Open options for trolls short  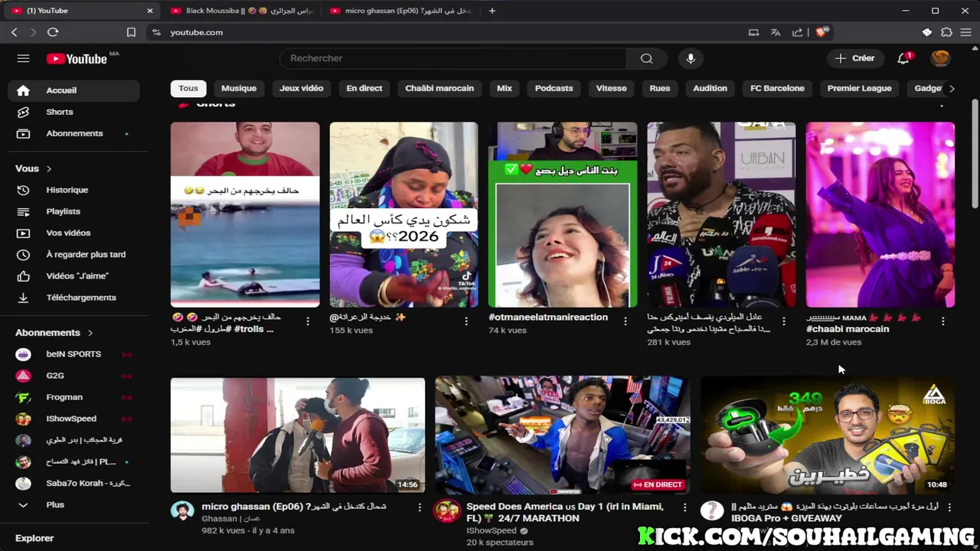[308, 321]
